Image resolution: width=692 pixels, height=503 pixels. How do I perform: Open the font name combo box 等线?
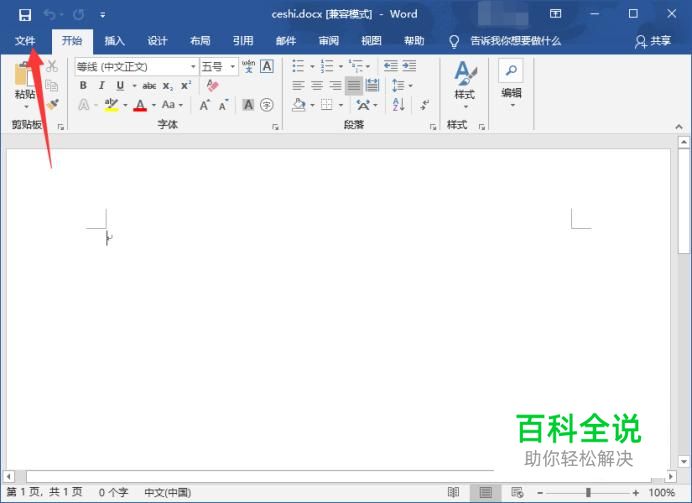[x=136, y=67]
